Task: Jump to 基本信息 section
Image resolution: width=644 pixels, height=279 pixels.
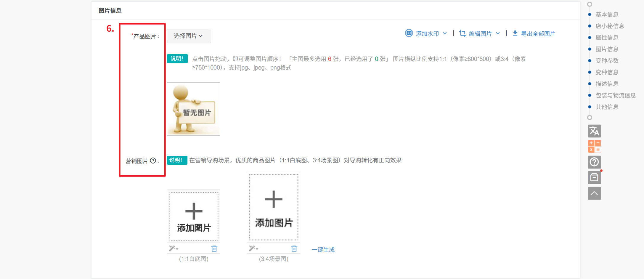Action: (607, 15)
